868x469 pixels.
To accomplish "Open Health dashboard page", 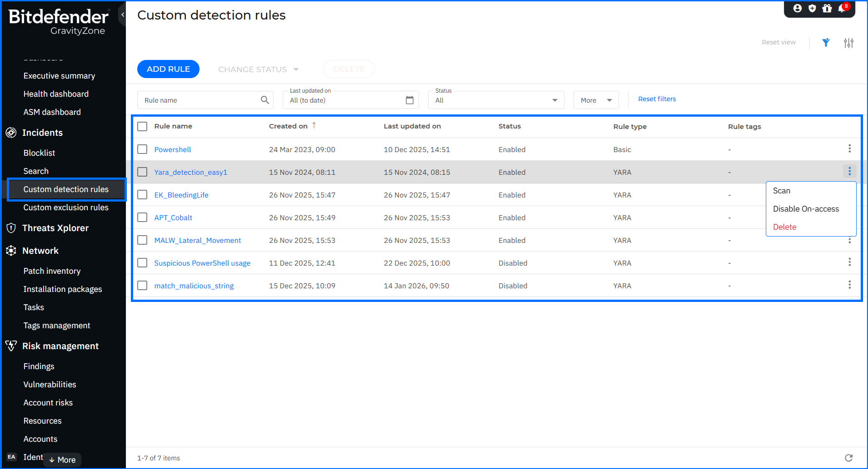I will [56, 94].
